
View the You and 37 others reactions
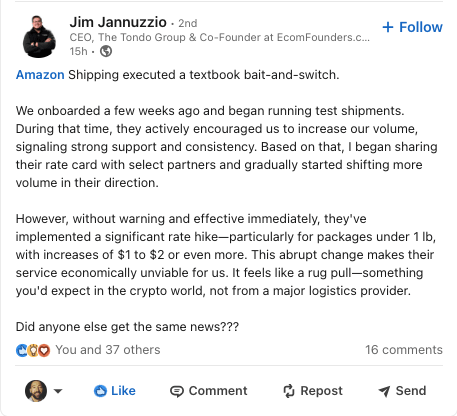[x=108, y=350]
